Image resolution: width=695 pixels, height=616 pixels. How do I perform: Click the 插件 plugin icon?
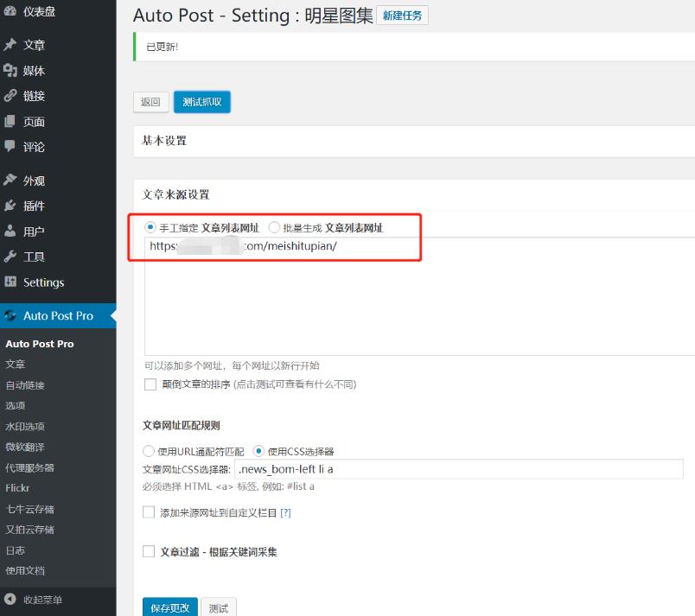10,206
